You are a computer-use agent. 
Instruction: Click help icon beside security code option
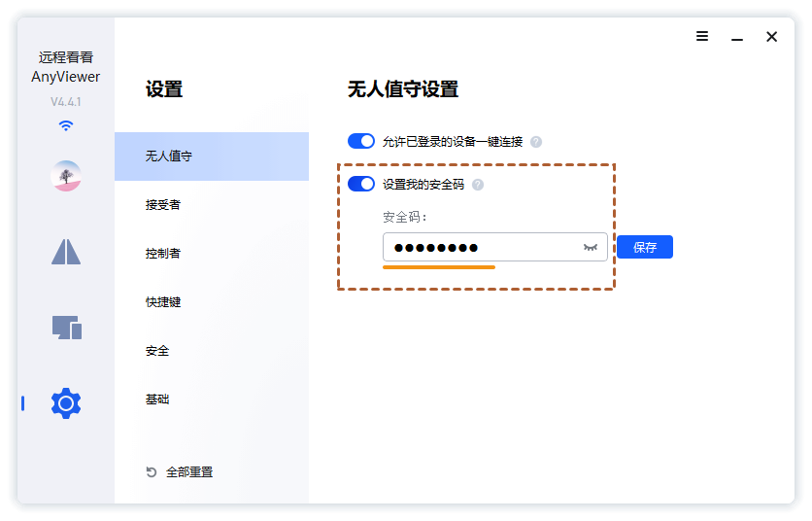pos(478,185)
